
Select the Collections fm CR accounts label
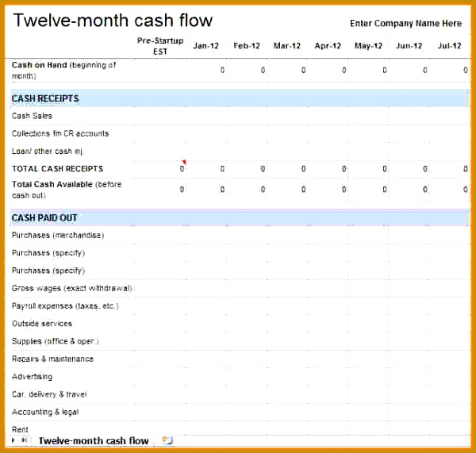tap(60, 133)
